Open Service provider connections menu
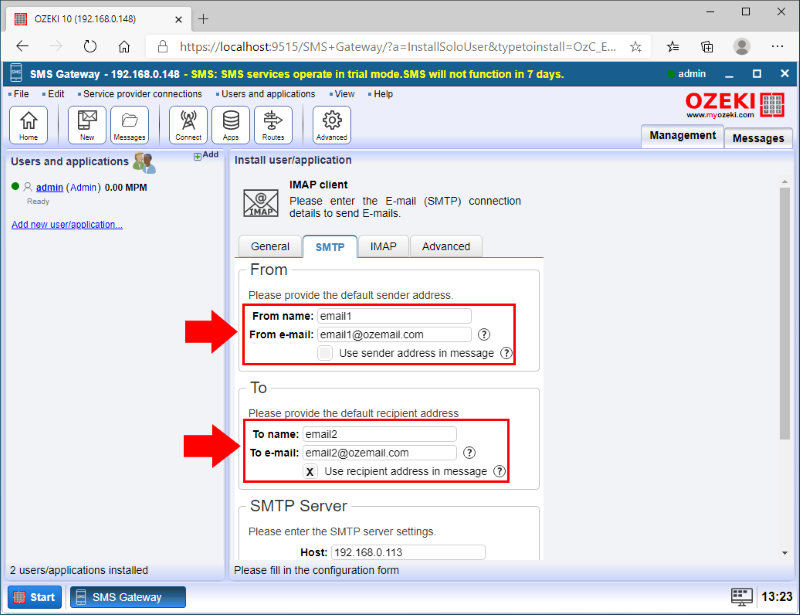This screenshot has height=615, width=800. coord(142,94)
